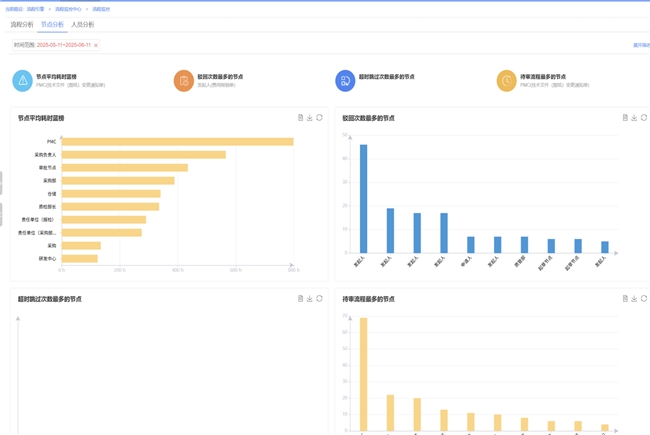Screen dimensions: 650x435
Task: Remove the 时间范围 filter tag
Action: [x=96, y=46]
